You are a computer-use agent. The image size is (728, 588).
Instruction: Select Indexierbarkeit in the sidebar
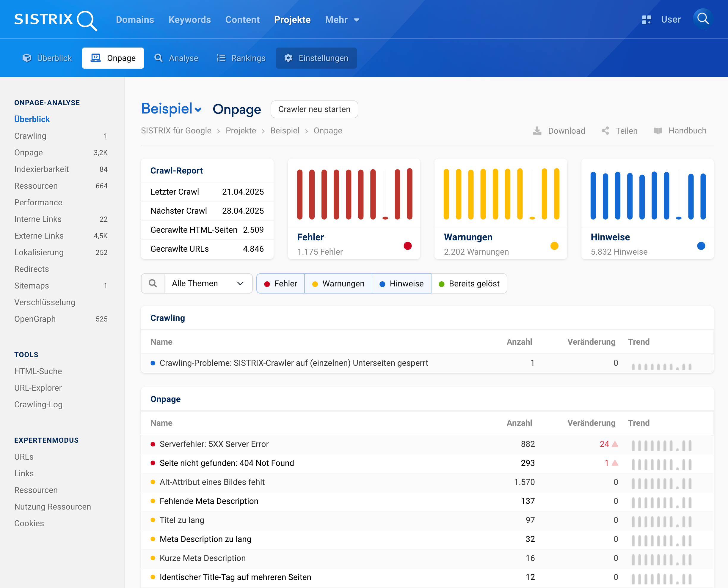coord(41,169)
